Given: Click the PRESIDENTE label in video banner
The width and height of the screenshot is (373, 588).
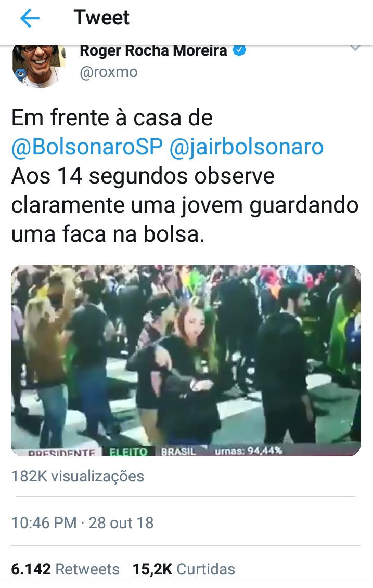Looking at the screenshot, I should 61,453.
